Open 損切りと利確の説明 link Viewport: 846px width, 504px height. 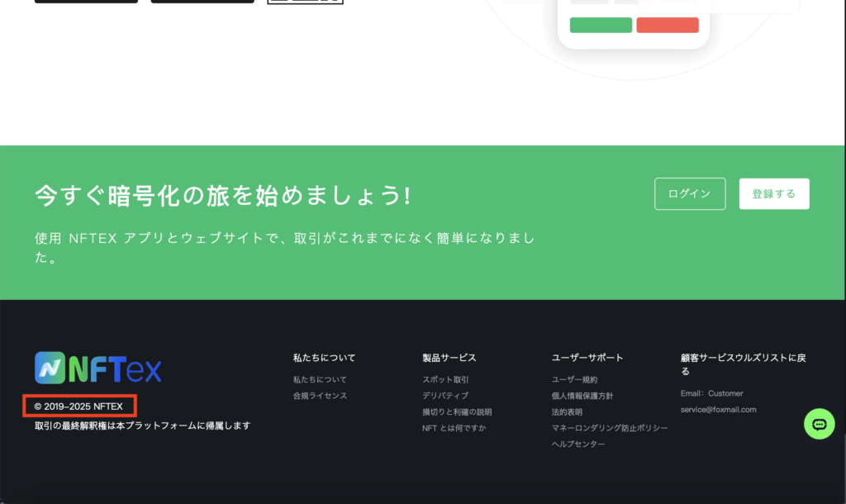456,412
